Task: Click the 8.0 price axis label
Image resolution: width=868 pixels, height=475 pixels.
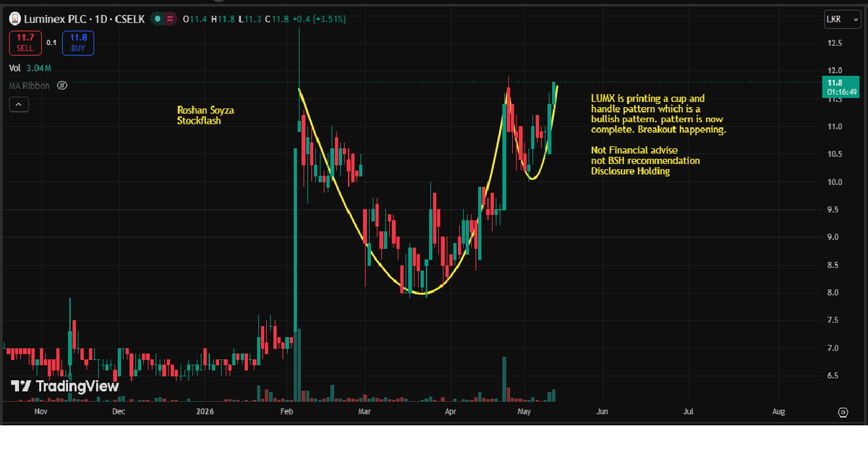Action: (x=834, y=293)
